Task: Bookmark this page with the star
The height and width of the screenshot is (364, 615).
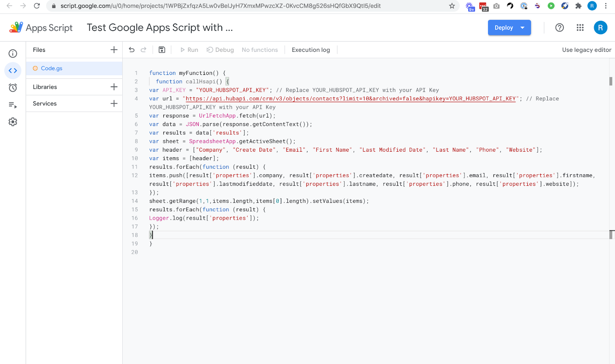Action: (x=452, y=6)
